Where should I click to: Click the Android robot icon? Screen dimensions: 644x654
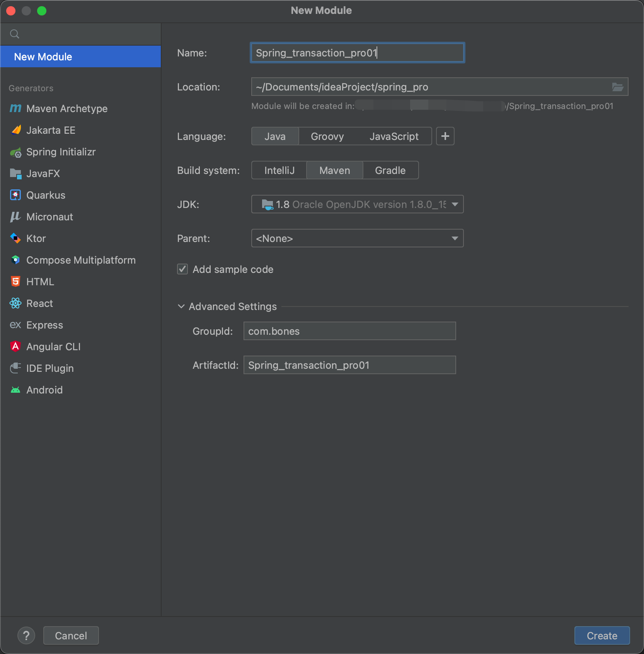(15, 390)
